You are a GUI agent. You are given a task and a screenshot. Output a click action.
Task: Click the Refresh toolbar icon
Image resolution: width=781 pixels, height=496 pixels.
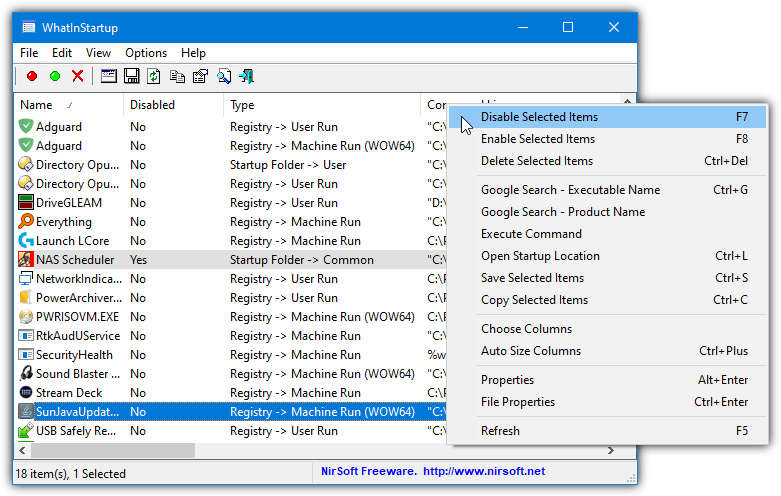pos(154,76)
